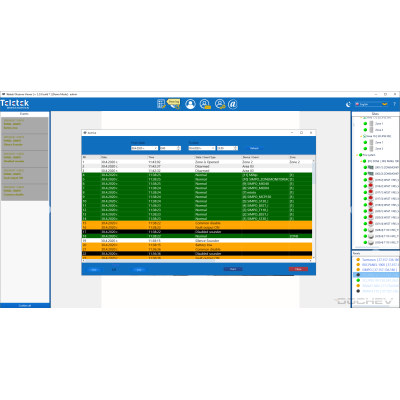This screenshot has height=400, width=400.
Task: Sort by the State / Event Type column header
Action: (x=218, y=157)
